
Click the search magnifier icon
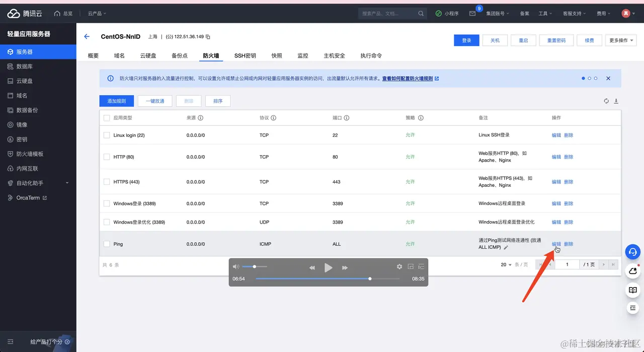(421, 14)
